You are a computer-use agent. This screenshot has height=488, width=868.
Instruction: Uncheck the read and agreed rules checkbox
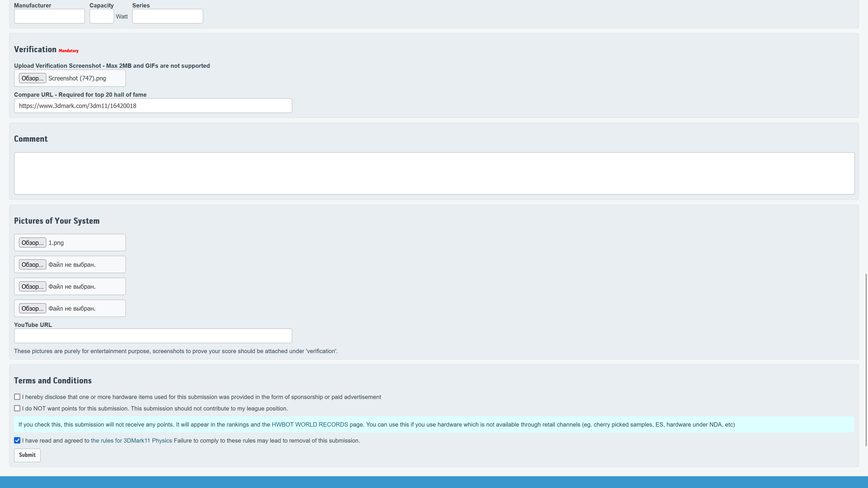tap(17, 440)
